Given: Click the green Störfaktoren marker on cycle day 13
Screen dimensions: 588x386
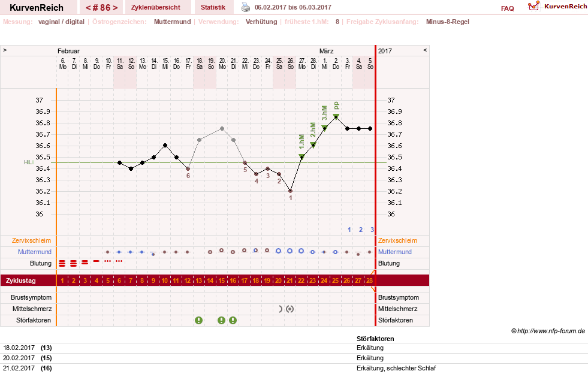Looking at the screenshot, I should point(199,320).
